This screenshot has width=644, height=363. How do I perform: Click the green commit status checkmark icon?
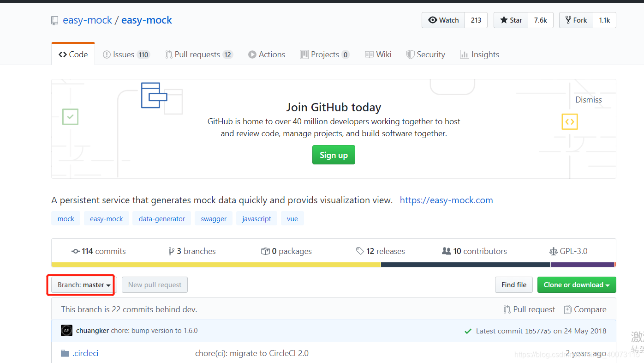click(468, 331)
